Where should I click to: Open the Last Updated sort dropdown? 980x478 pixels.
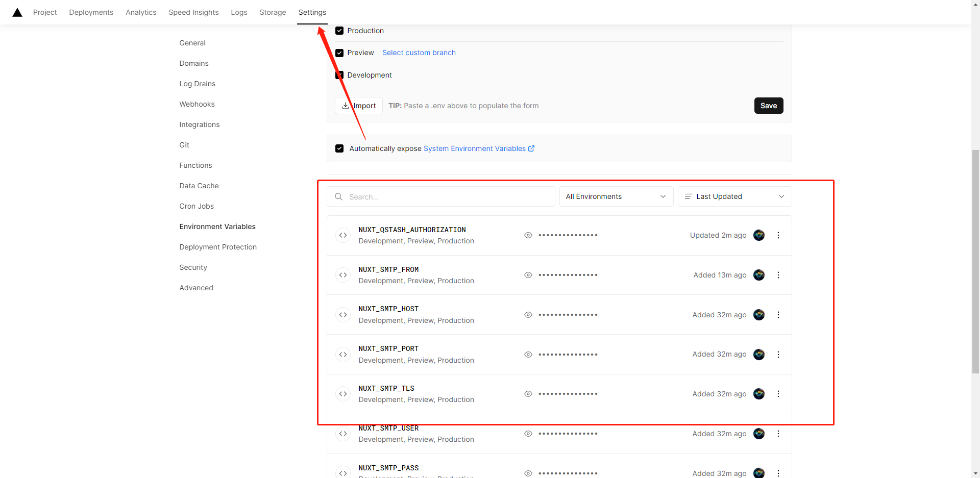pyautogui.click(x=734, y=196)
